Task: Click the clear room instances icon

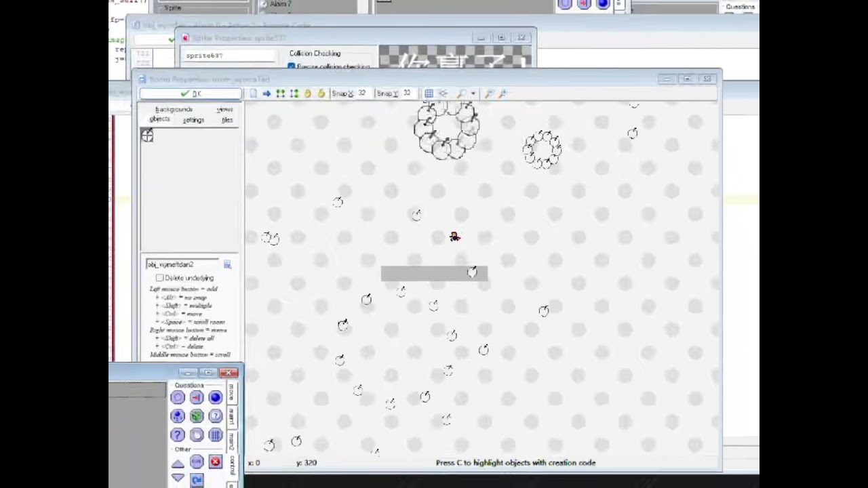Action: pyautogui.click(x=254, y=94)
